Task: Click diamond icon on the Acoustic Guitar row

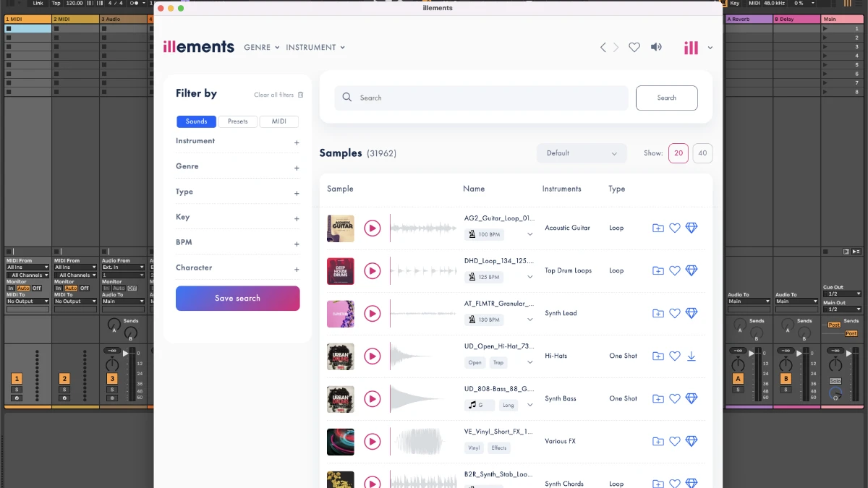Action: [x=692, y=228]
